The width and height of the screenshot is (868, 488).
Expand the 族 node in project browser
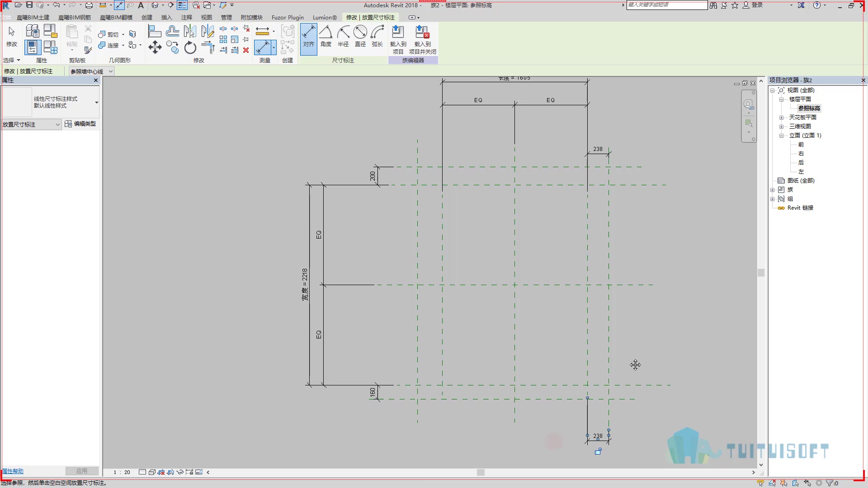pos(773,190)
